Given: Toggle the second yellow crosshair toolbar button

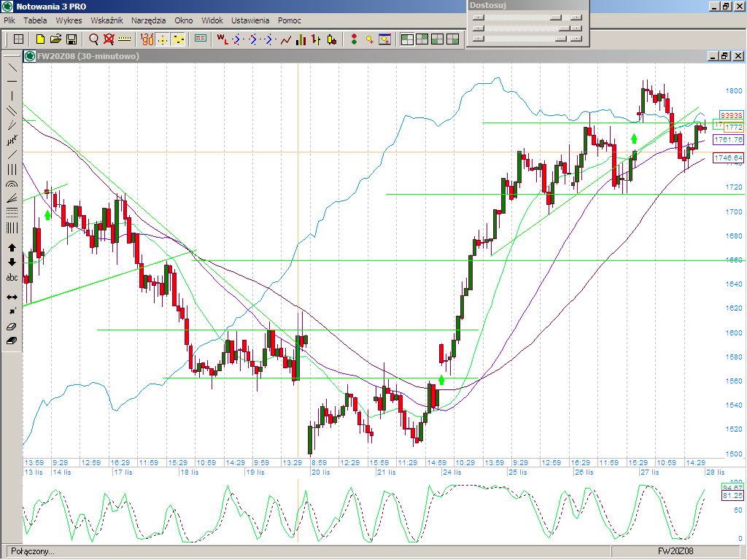Looking at the screenshot, I should [178, 39].
